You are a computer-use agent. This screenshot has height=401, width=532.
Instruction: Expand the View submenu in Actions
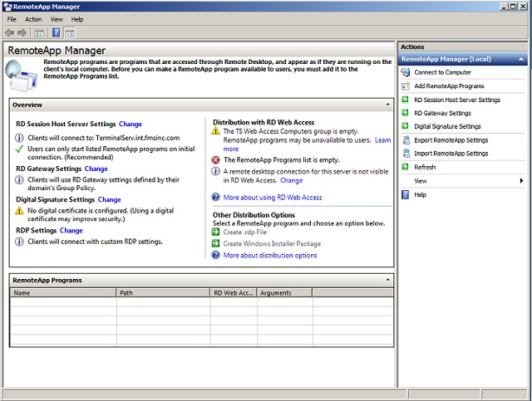[521, 180]
